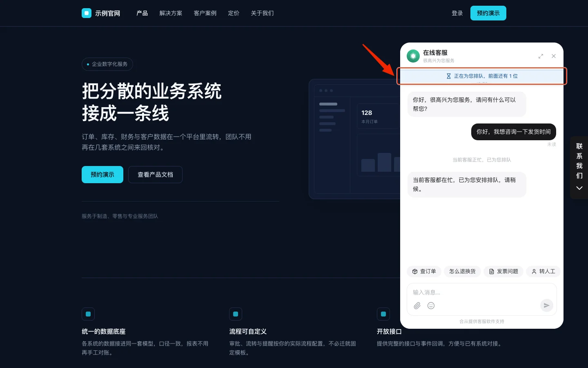Viewport: 588px width, 368px height.
Task: Click the queue notice 正在为您排队 banner
Action: pyautogui.click(x=482, y=76)
